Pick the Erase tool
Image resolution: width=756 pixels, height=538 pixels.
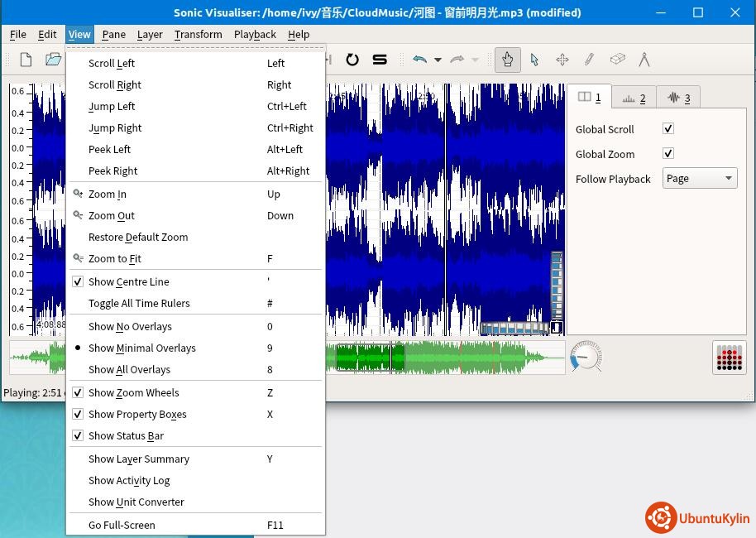tap(617, 60)
